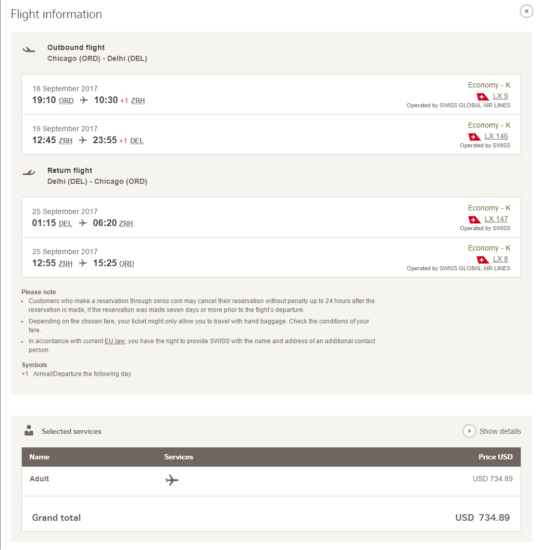This screenshot has width=541, height=550.
Task: Open the LX 147 flight number link
Action: click(x=496, y=219)
